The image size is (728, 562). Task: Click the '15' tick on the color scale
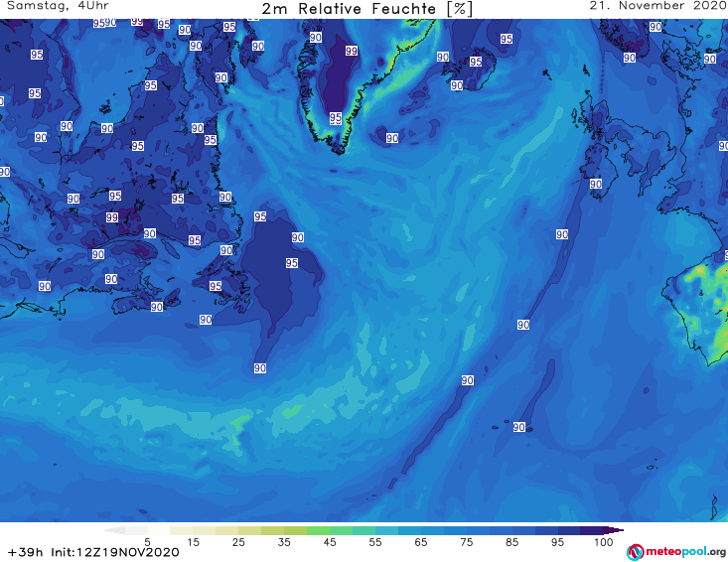tap(193, 542)
